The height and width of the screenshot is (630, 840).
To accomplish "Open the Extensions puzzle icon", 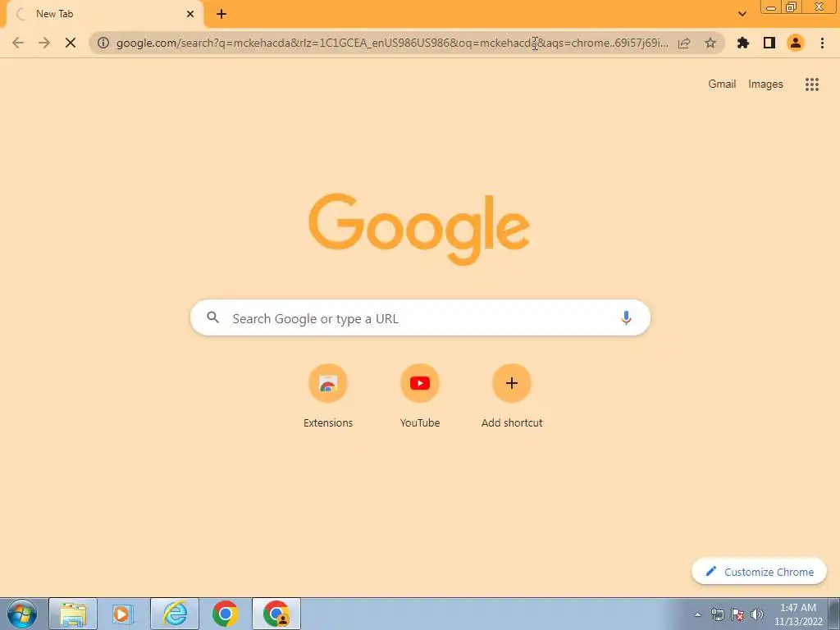I will pos(743,43).
